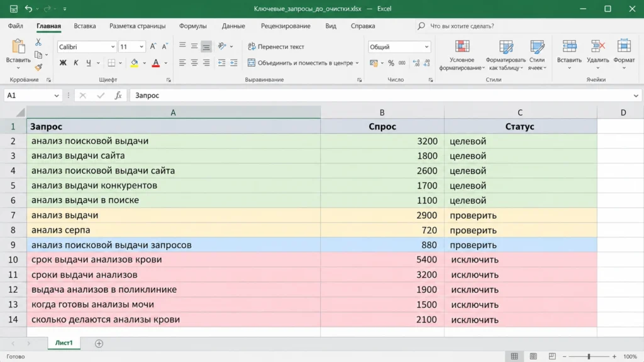Click the Формат cells button
644x362 pixels.
pos(624,55)
